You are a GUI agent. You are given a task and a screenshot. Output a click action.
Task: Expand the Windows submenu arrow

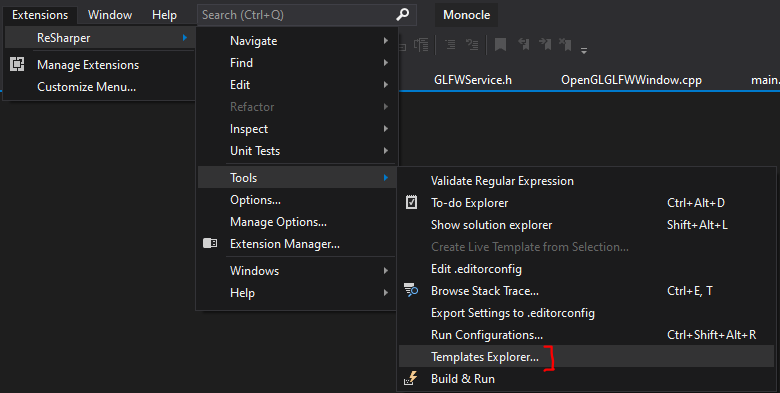(386, 271)
